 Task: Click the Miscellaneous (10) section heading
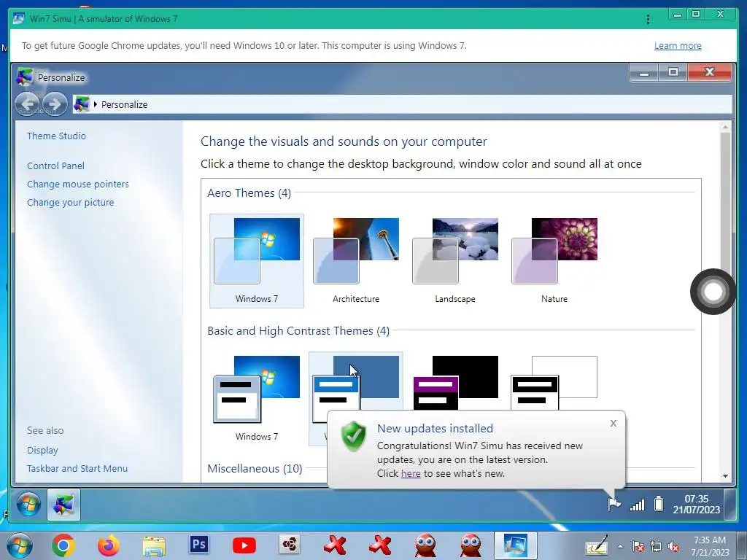pos(255,469)
